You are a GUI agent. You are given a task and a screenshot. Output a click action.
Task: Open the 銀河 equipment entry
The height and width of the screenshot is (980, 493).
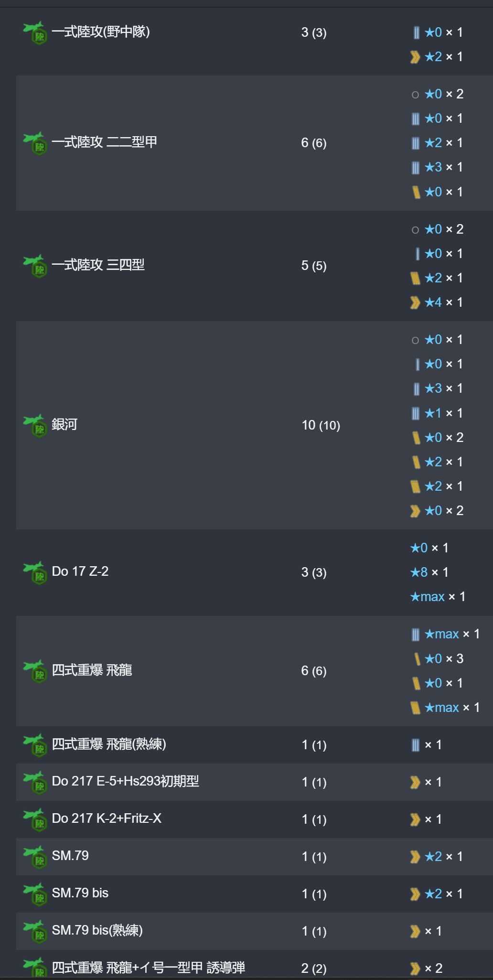pyautogui.click(x=64, y=424)
